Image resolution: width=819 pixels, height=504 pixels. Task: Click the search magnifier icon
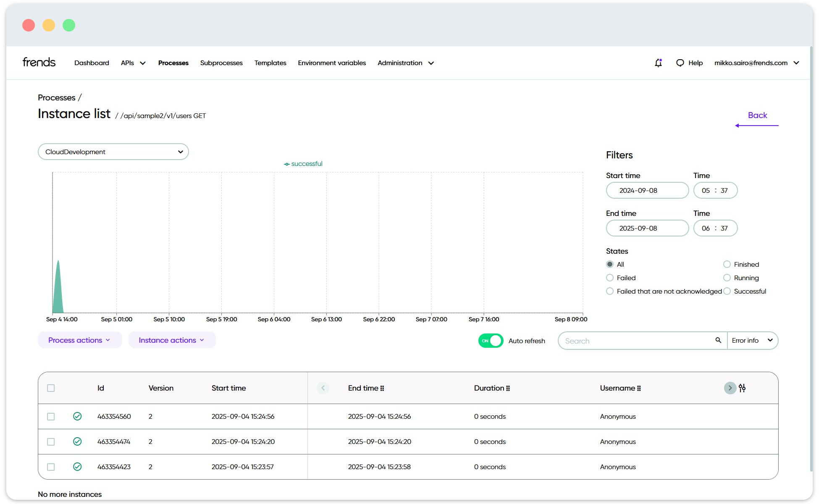pos(718,340)
